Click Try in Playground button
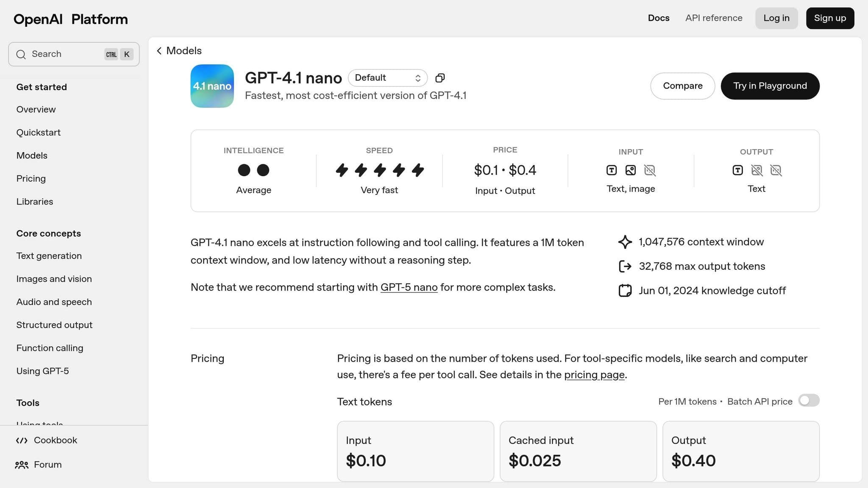868x488 pixels. 770,86
